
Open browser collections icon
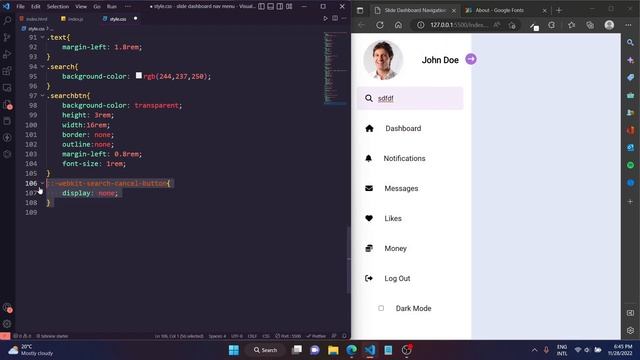[x=590, y=25]
